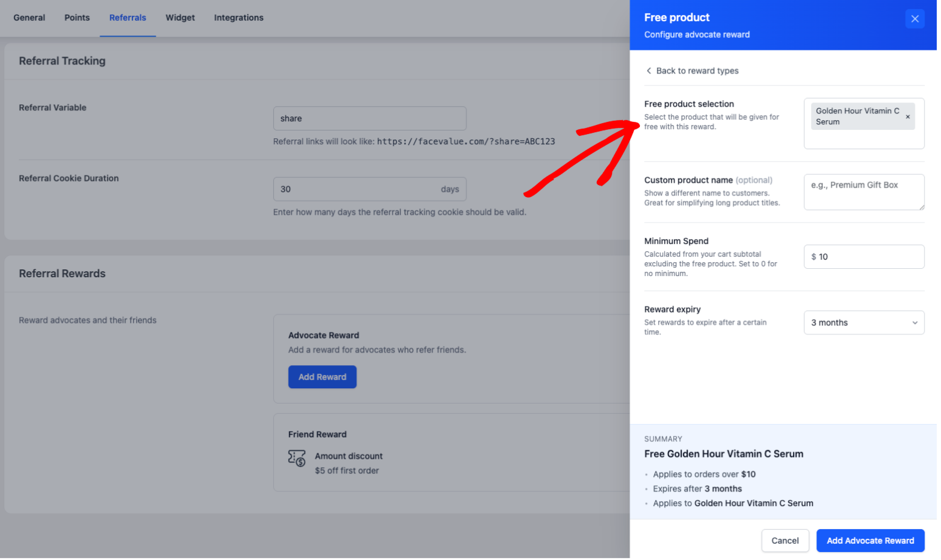
Task: Select the Friend Reward amount discount entry
Action: pos(348,463)
